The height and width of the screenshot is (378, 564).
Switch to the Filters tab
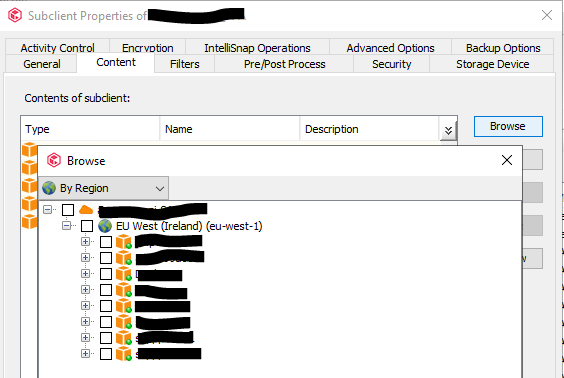[185, 64]
